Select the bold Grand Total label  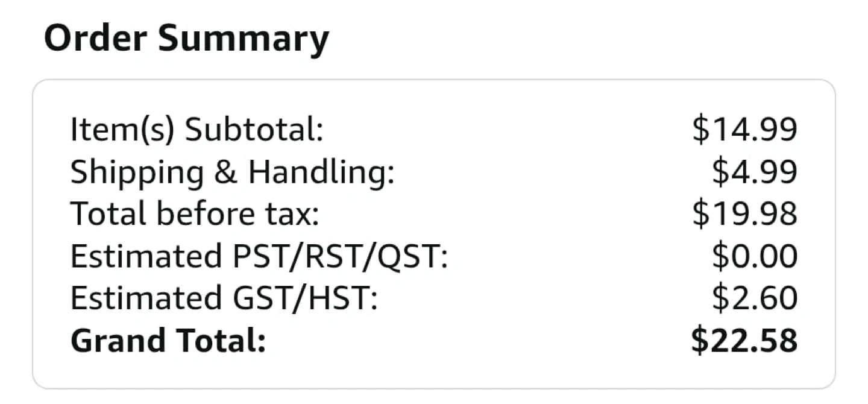coord(168,341)
